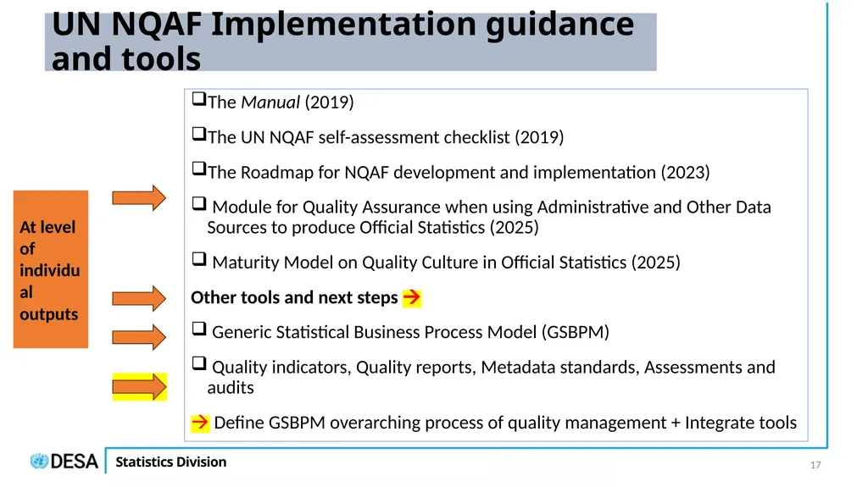Click the Other tools and next steps heading
The height and width of the screenshot is (487, 868).
pos(294,298)
